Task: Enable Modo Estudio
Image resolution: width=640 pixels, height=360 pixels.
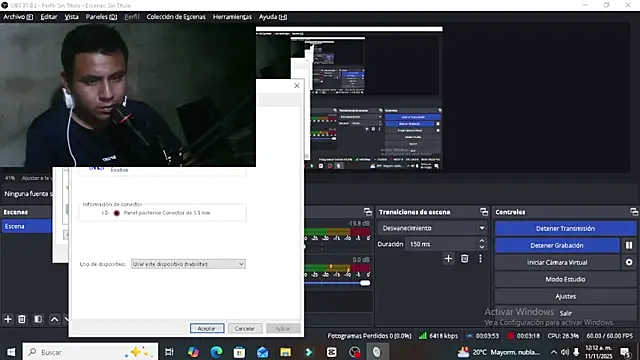Action: [x=565, y=279]
